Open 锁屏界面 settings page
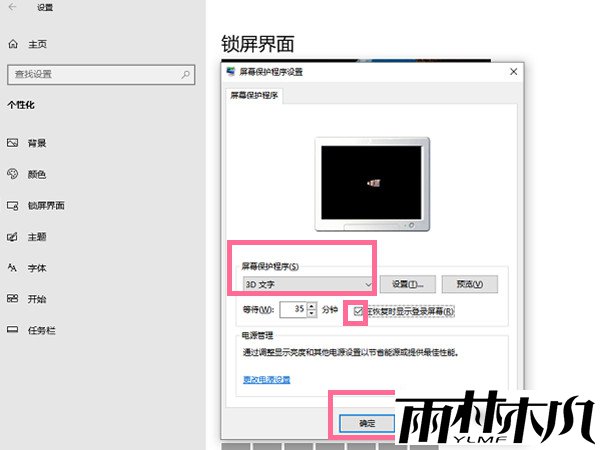The image size is (600, 450). coord(46,205)
